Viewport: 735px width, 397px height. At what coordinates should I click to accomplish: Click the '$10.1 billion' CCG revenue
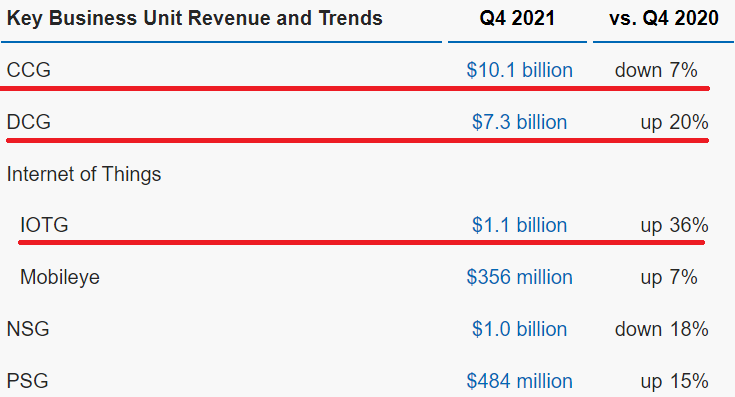tap(519, 70)
